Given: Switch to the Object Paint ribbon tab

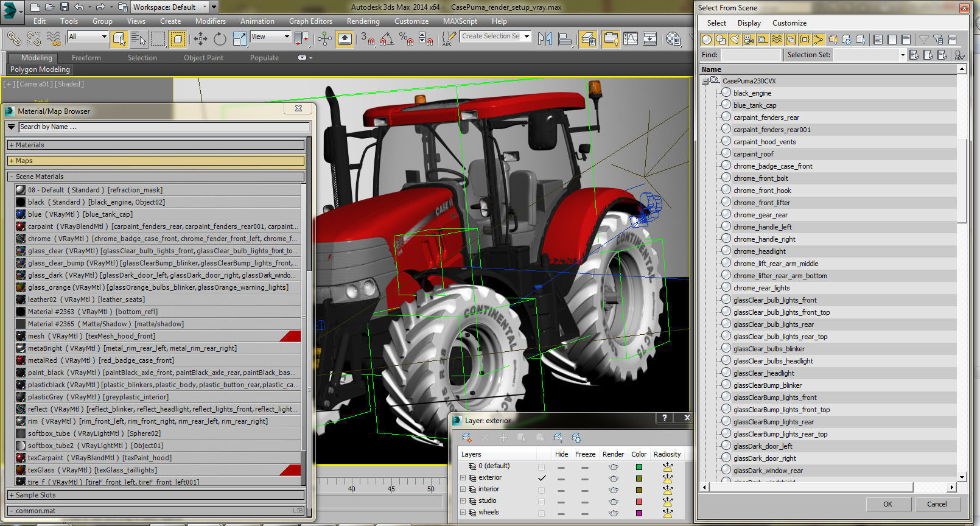Looking at the screenshot, I should click(x=203, y=58).
